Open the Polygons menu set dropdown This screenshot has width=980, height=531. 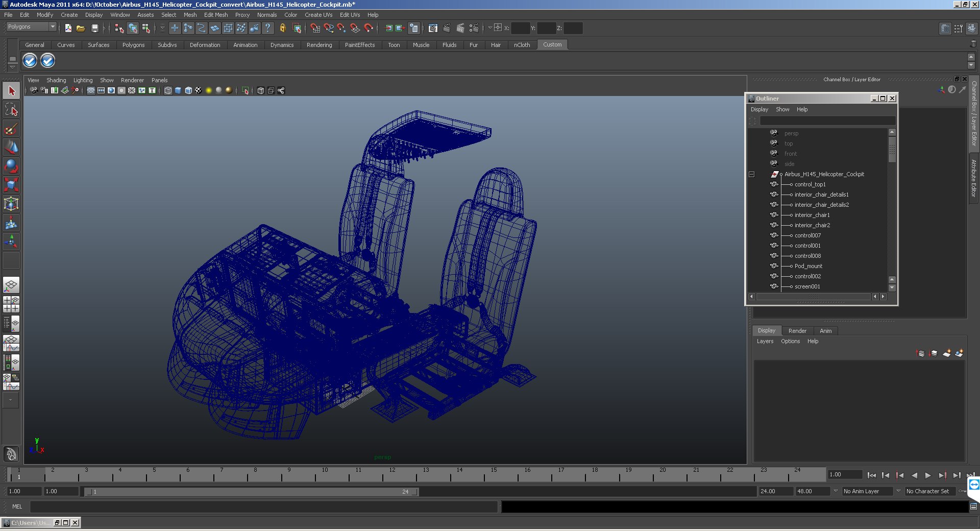point(31,27)
